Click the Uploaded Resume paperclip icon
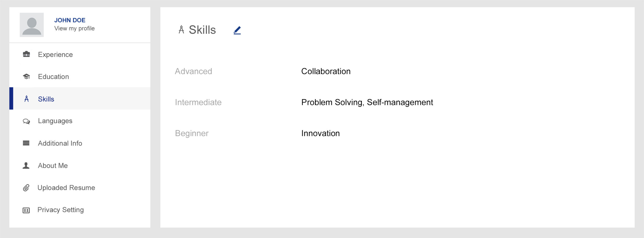This screenshot has width=644, height=238. coord(26,187)
